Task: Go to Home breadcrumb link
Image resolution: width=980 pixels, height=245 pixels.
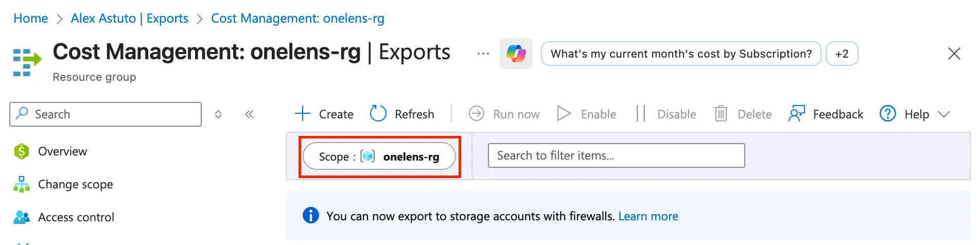Action: point(30,19)
